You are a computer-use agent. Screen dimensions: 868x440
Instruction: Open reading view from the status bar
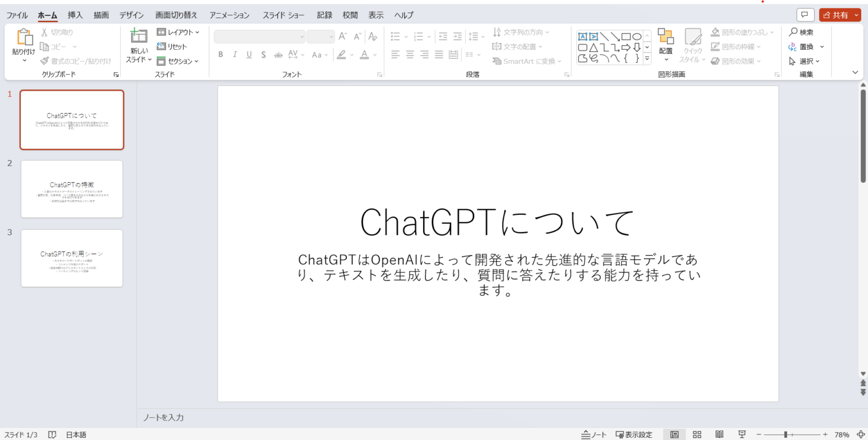click(718, 434)
